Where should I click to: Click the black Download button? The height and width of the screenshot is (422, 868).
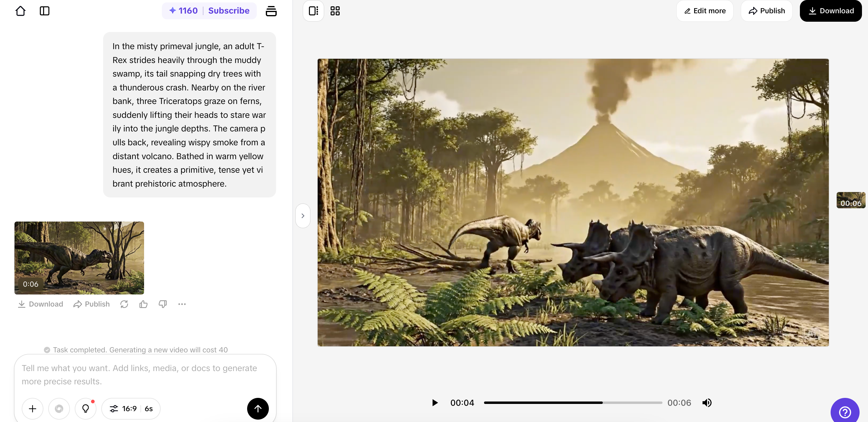pyautogui.click(x=831, y=11)
